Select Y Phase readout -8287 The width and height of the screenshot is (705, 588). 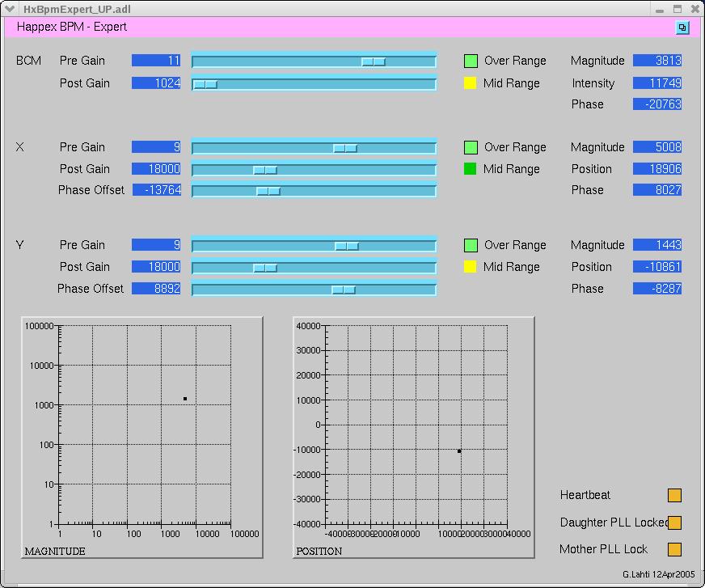657,289
